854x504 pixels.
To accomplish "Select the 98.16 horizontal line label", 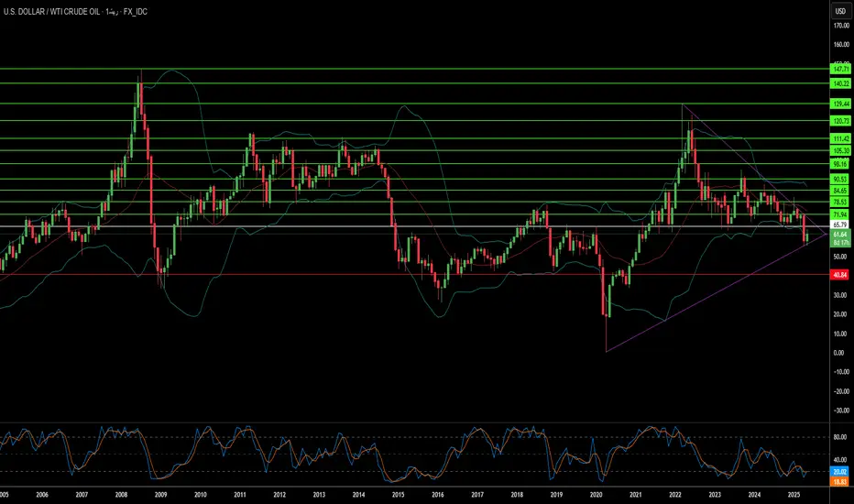I will coord(841,164).
